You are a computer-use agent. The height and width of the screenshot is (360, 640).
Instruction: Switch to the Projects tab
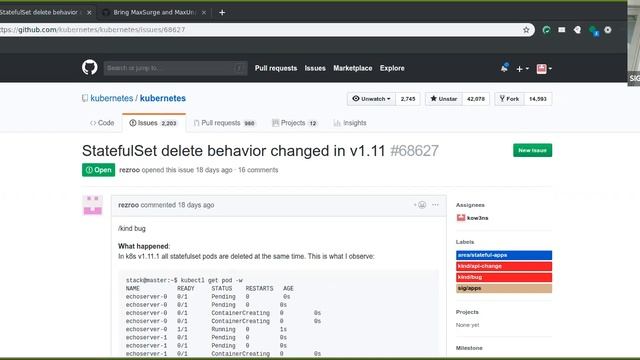pyautogui.click(x=295, y=123)
